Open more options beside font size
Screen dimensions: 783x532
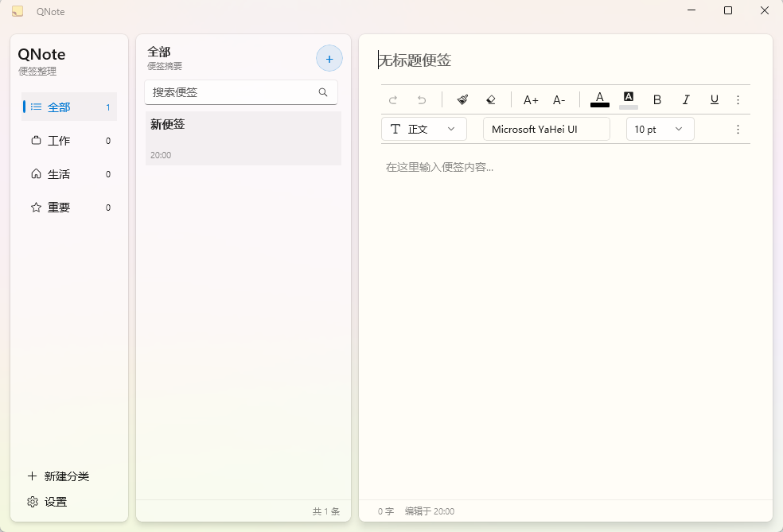[x=738, y=130]
